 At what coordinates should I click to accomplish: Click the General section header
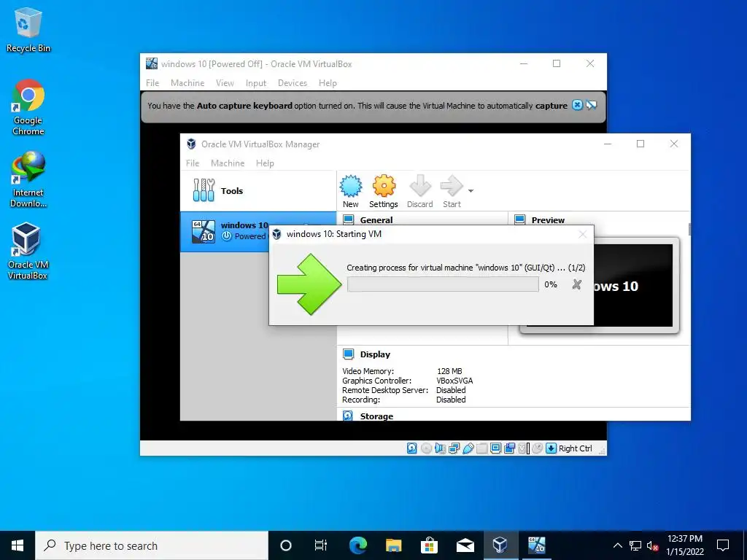point(376,220)
